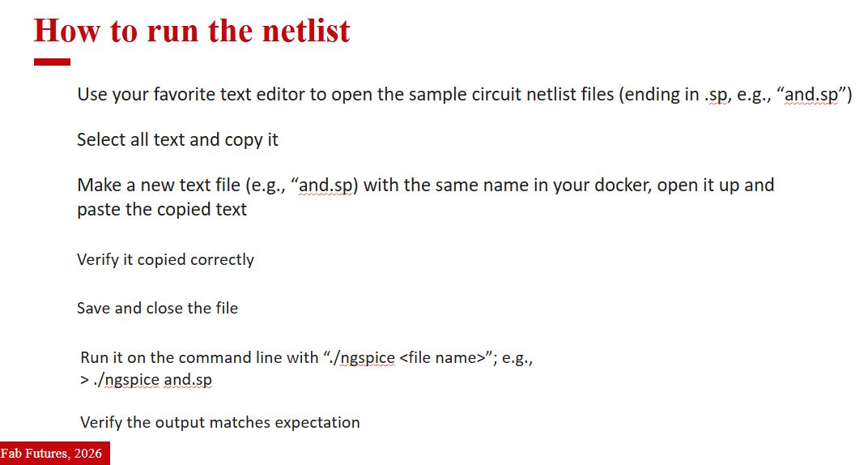Click the quoted "and.sp" in the first line
The image size is (868, 465).
click(x=811, y=94)
